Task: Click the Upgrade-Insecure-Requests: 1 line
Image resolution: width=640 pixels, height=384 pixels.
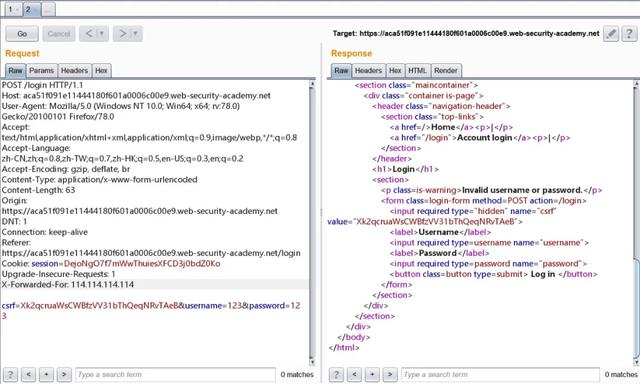Action: click(58, 274)
